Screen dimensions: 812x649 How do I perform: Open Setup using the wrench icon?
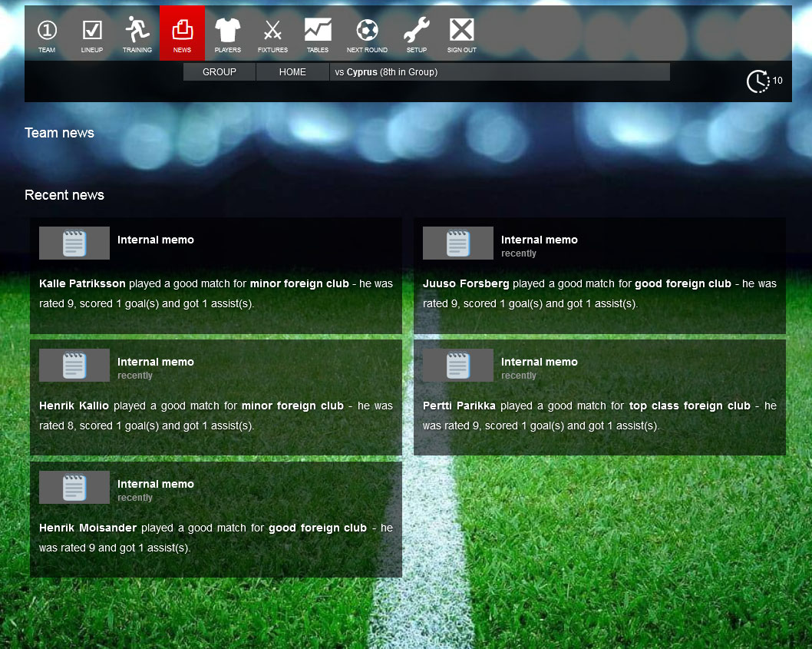(x=416, y=32)
